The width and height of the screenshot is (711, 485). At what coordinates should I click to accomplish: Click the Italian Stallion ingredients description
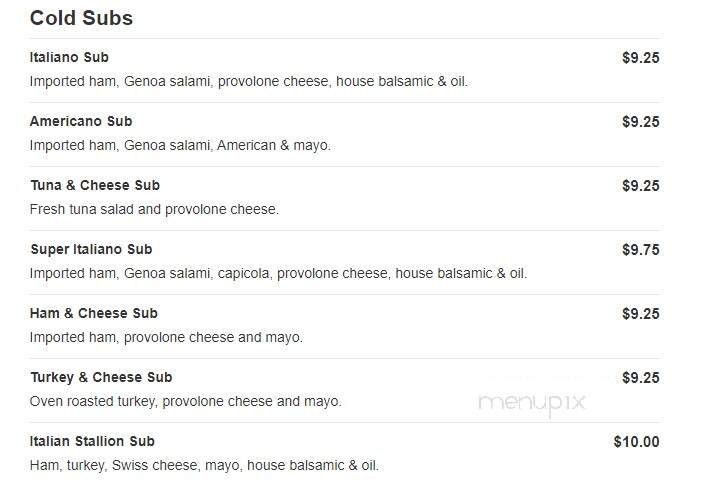tap(204, 466)
